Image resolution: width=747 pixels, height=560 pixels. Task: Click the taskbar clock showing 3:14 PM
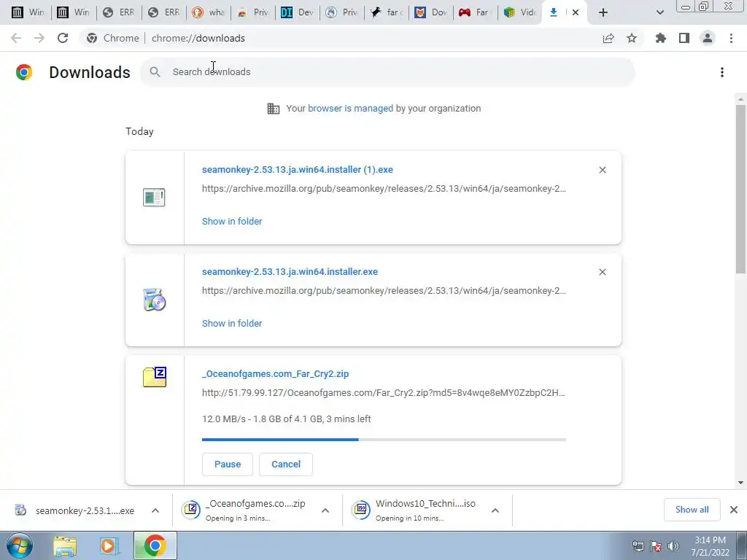(710, 546)
